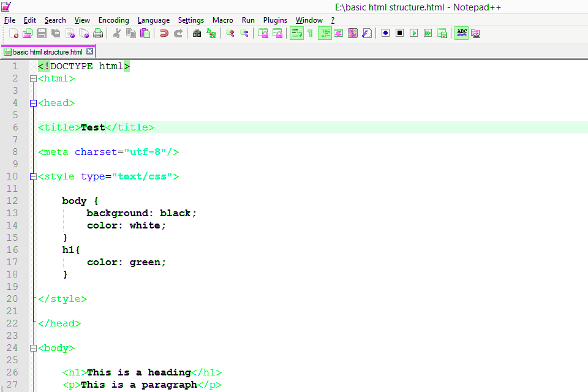Screen dimensions: 588x392
Task: Click the New file toolbar icon
Action: point(13,34)
